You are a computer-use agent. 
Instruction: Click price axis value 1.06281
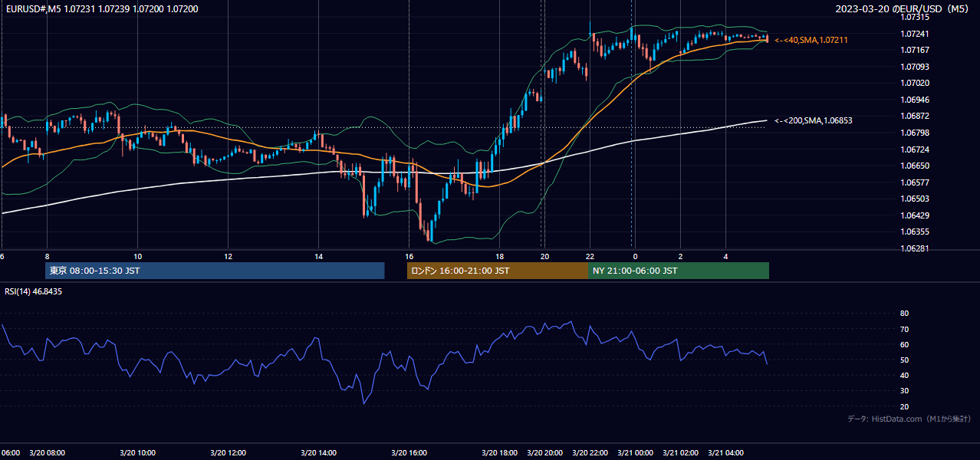pyautogui.click(x=915, y=248)
